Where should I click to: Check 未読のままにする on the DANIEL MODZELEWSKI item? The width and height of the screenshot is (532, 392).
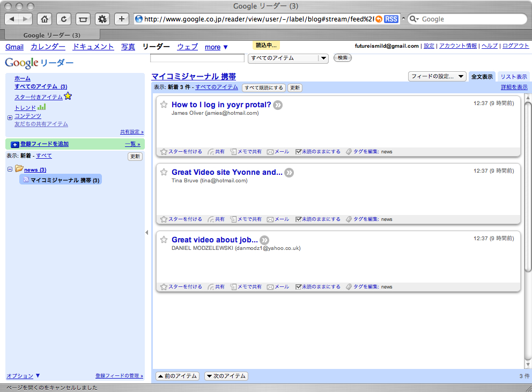coord(318,287)
